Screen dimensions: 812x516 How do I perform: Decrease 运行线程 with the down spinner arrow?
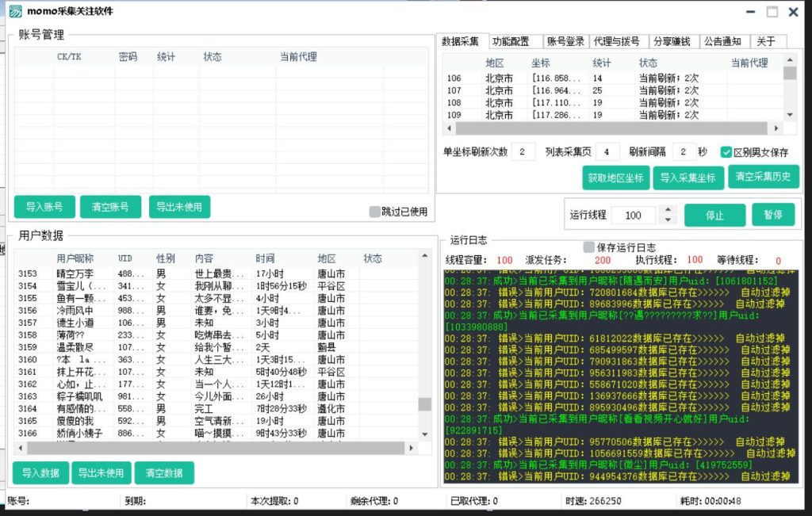pyautogui.click(x=668, y=220)
